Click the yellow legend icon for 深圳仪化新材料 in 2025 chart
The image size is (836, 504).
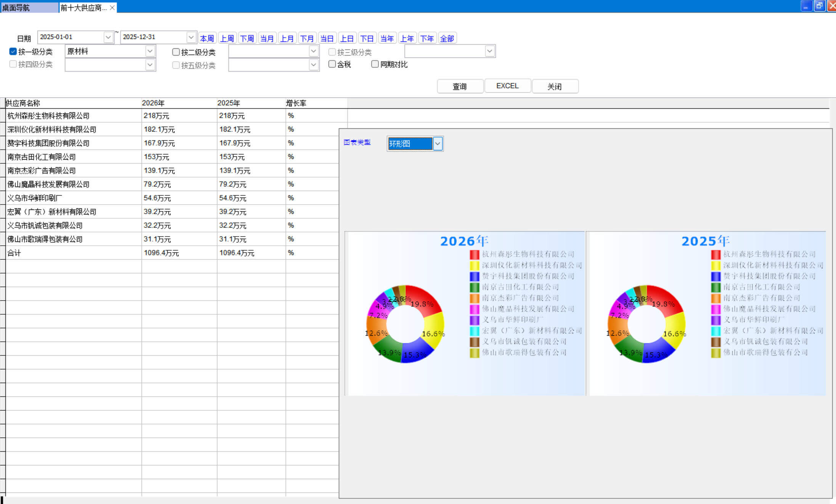click(716, 266)
